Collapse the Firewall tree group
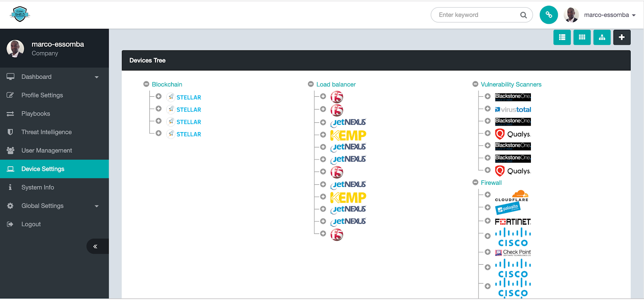This screenshot has width=644, height=300. pyautogui.click(x=475, y=182)
